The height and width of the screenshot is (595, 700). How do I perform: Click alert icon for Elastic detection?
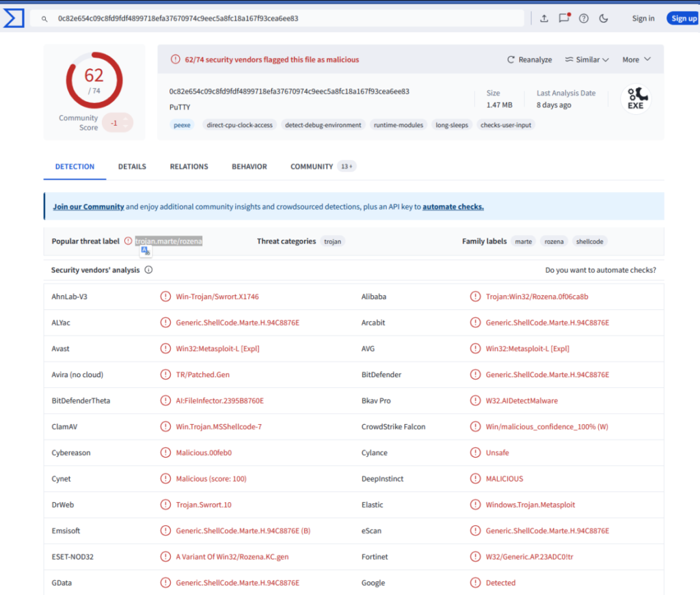[x=475, y=504]
